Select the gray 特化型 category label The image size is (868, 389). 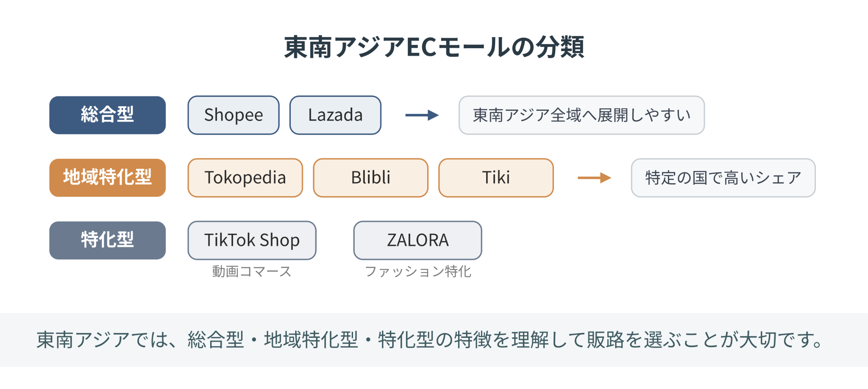pyautogui.click(x=108, y=240)
